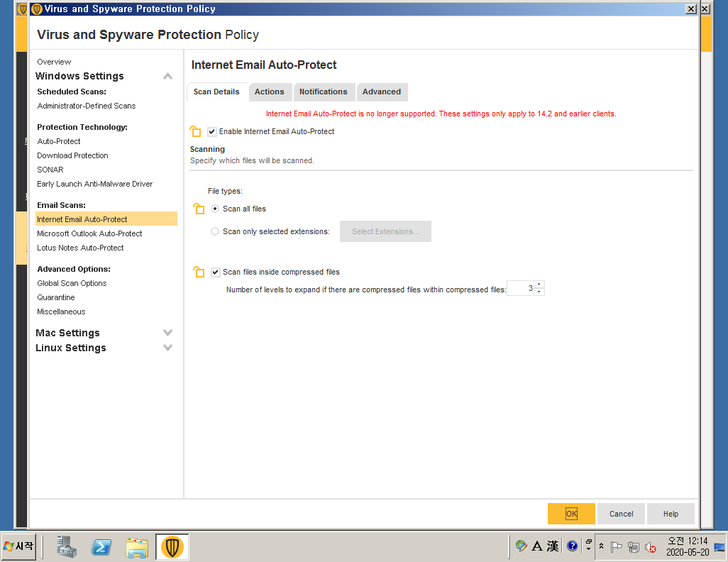Open Miscellaneous settings in sidebar
The height and width of the screenshot is (562, 728).
click(61, 312)
